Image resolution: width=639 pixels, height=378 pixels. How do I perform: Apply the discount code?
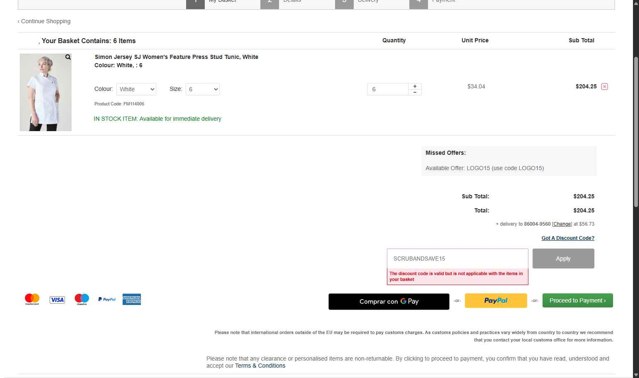[563, 259]
